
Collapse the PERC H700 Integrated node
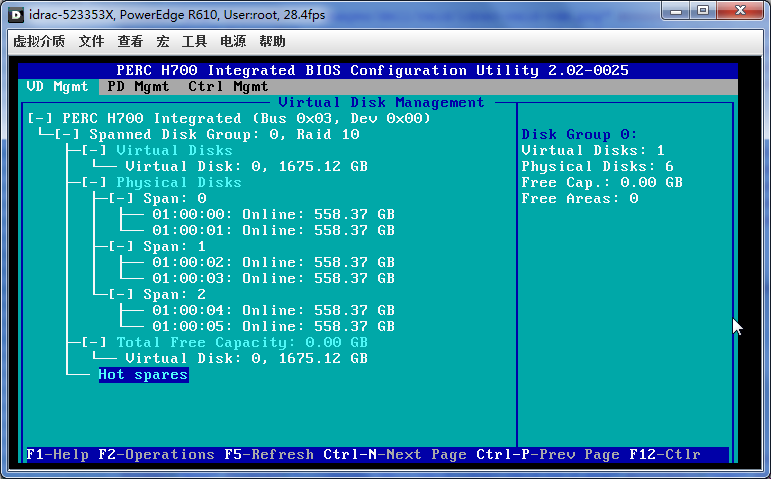[42, 119]
